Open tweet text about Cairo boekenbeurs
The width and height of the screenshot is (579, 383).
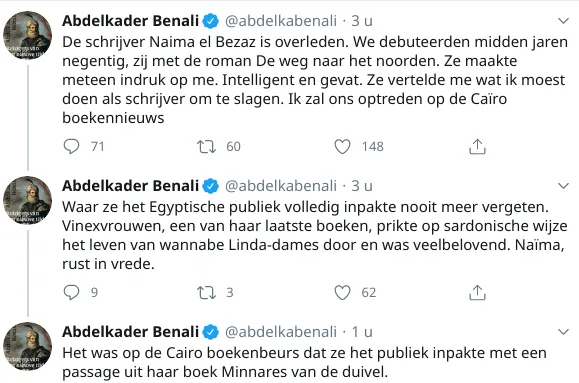click(x=304, y=362)
